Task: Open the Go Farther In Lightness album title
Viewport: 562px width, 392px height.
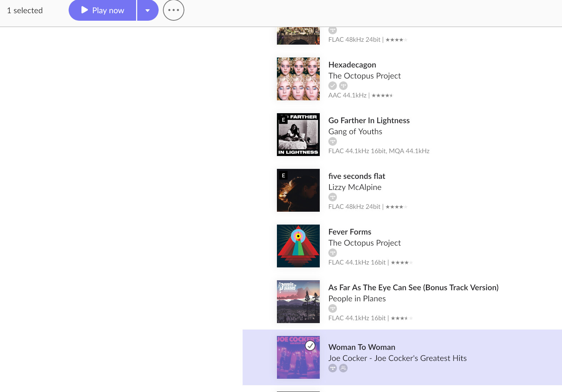Action: (369, 120)
